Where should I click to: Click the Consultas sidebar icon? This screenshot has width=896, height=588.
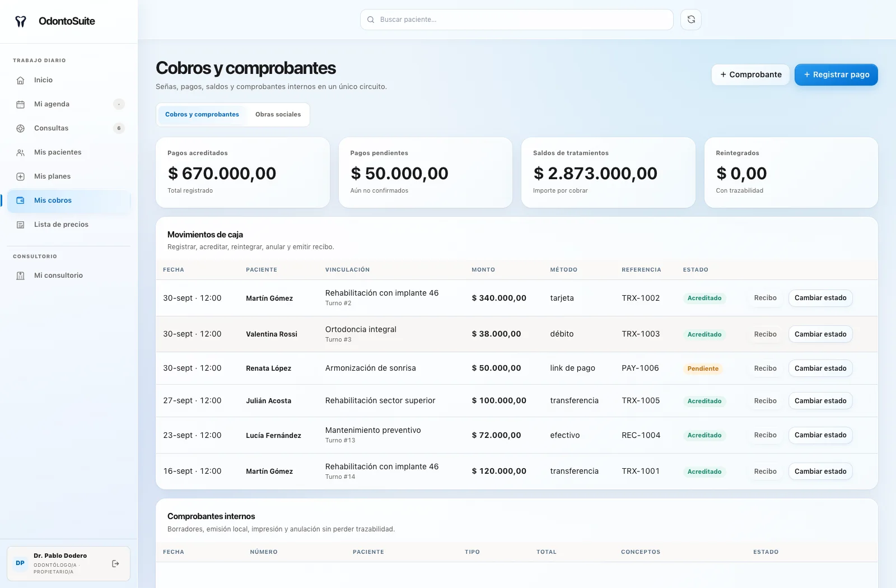21,128
